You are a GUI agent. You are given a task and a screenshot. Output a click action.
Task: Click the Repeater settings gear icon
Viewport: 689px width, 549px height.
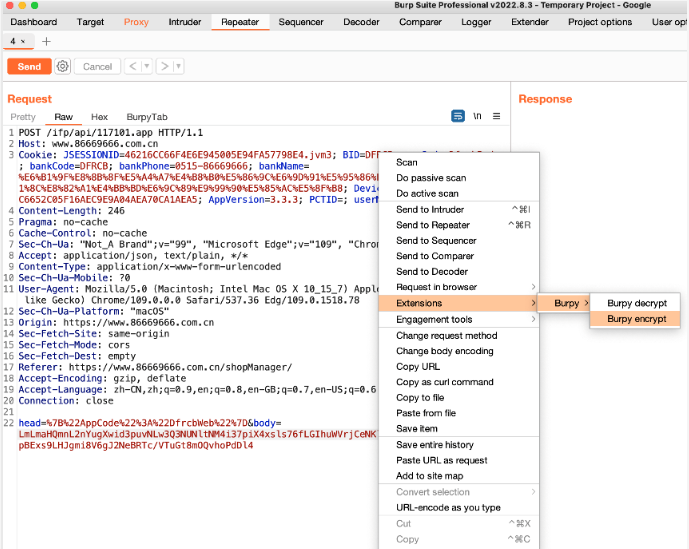62,66
